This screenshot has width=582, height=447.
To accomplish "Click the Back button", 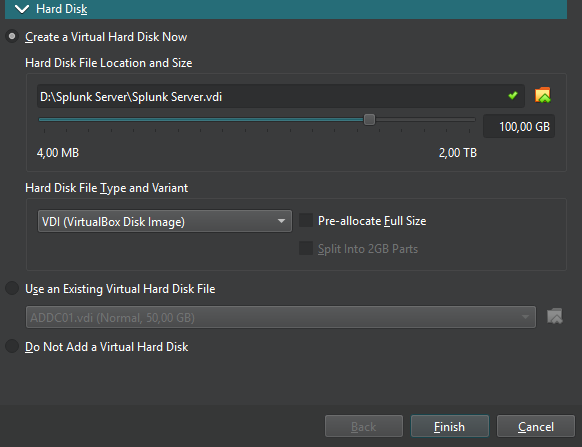I will click(x=364, y=426).
